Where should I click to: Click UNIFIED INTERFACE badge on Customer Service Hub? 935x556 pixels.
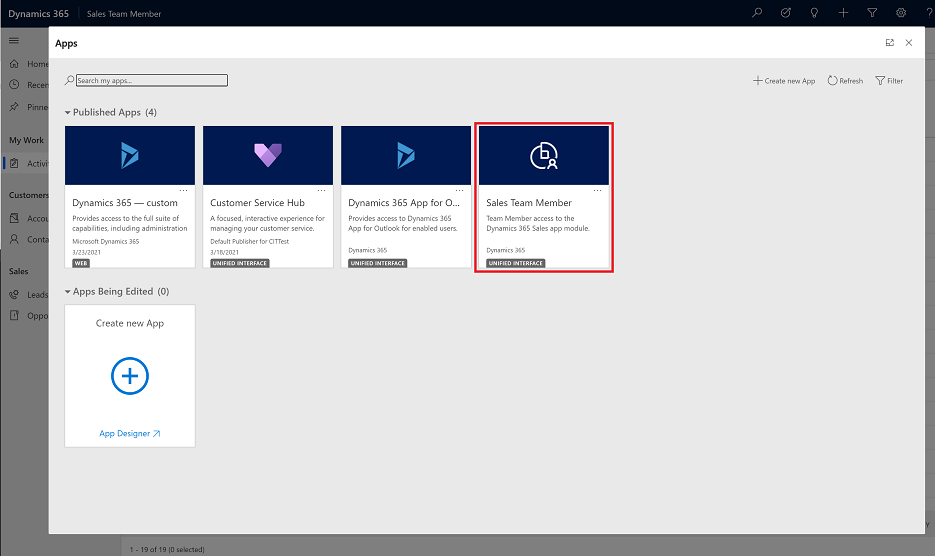[240, 263]
